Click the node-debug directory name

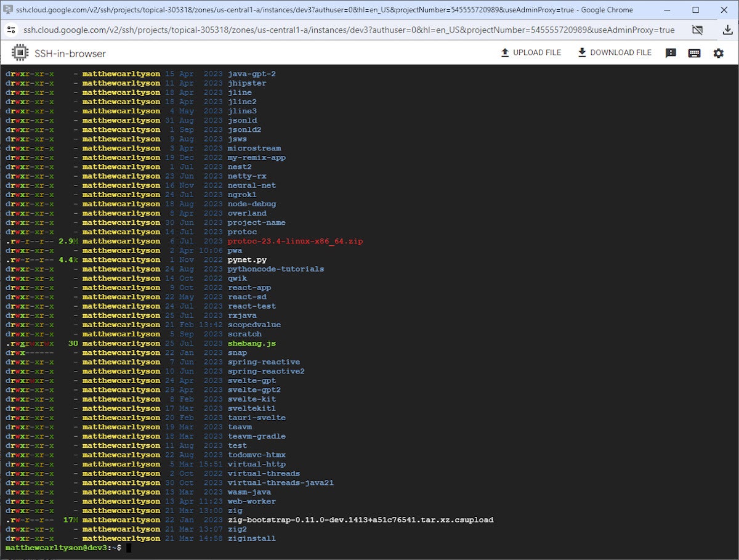pos(252,204)
